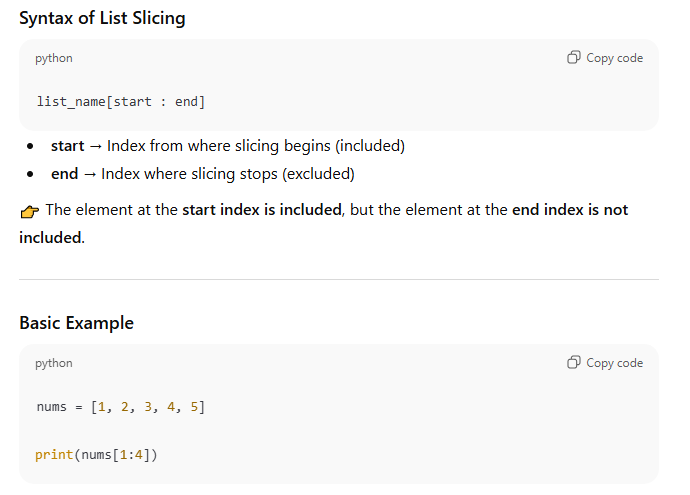Click the pointing hand emoji

coord(29,211)
